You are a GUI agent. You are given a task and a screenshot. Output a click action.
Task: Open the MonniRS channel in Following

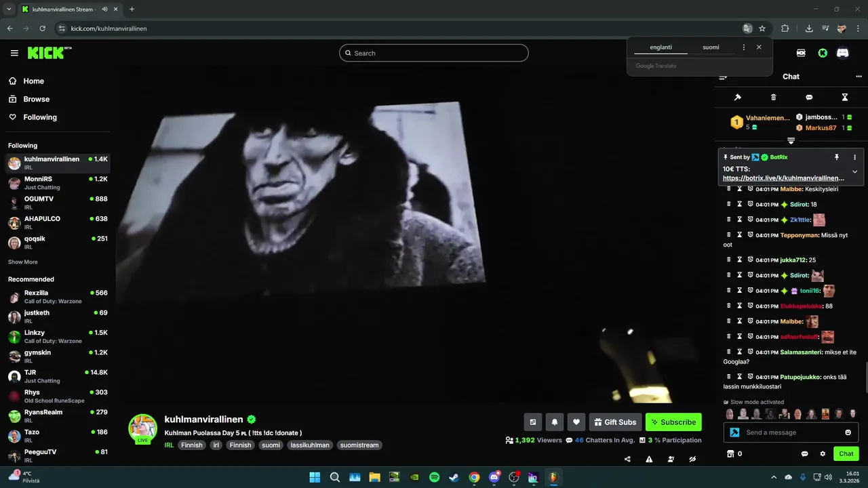click(x=58, y=183)
